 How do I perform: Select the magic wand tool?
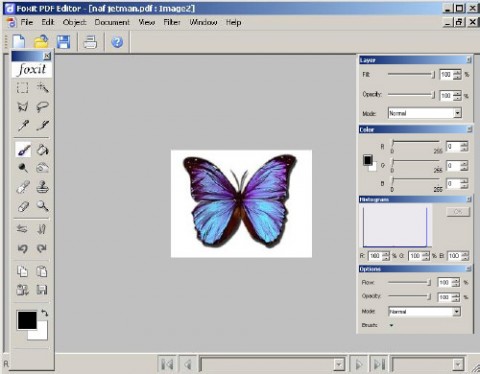pyautogui.click(x=42, y=88)
